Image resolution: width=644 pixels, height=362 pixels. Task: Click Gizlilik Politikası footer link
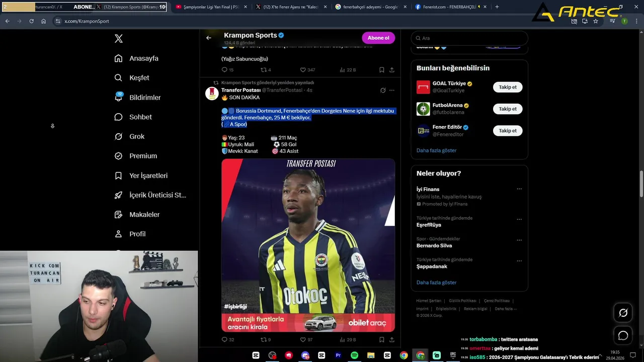[462, 301]
